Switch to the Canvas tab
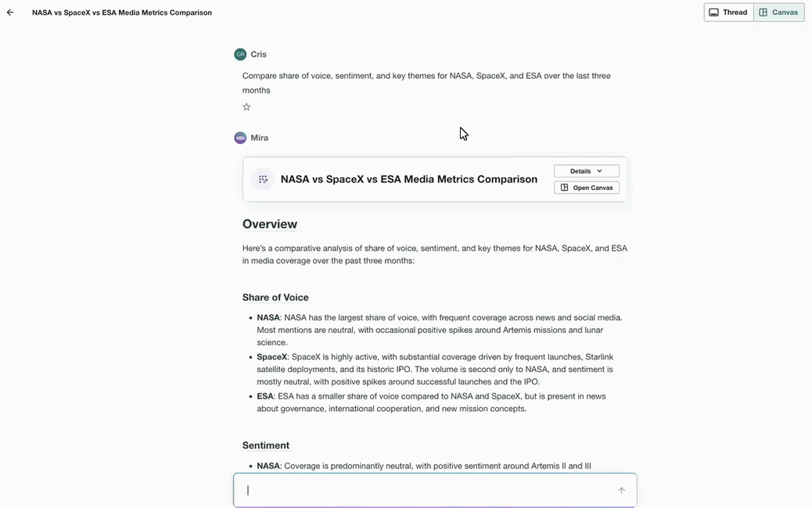 click(x=779, y=13)
